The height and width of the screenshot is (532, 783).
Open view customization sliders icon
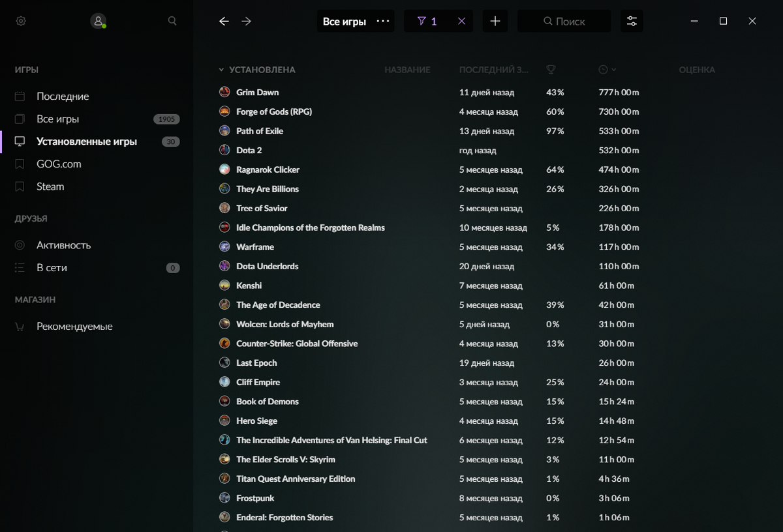tap(632, 21)
